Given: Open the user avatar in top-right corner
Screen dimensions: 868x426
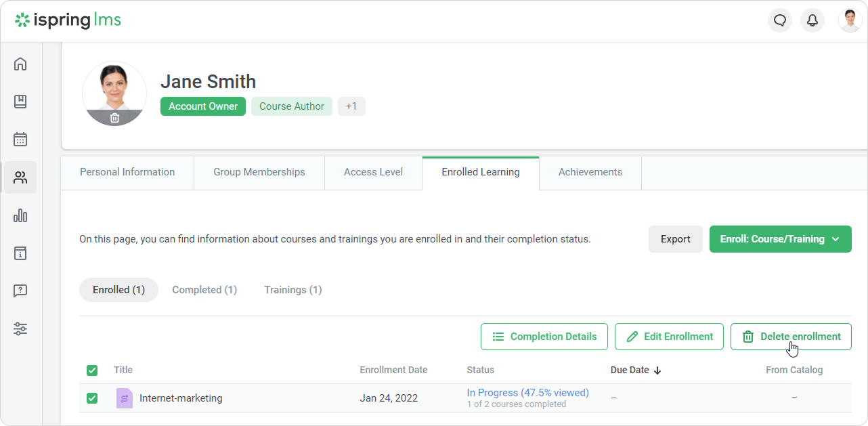Looking at the screenshot, I should click(x=850, y=20).
